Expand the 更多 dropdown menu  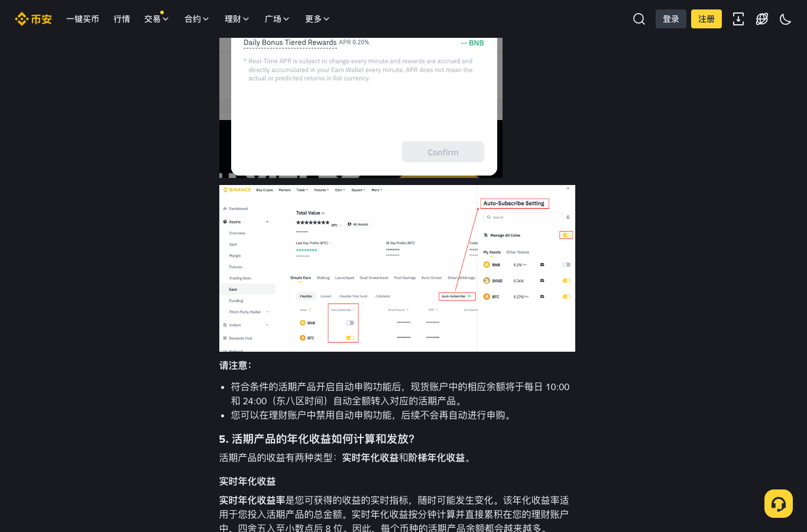pyautogui.click(x=317, y=19)
